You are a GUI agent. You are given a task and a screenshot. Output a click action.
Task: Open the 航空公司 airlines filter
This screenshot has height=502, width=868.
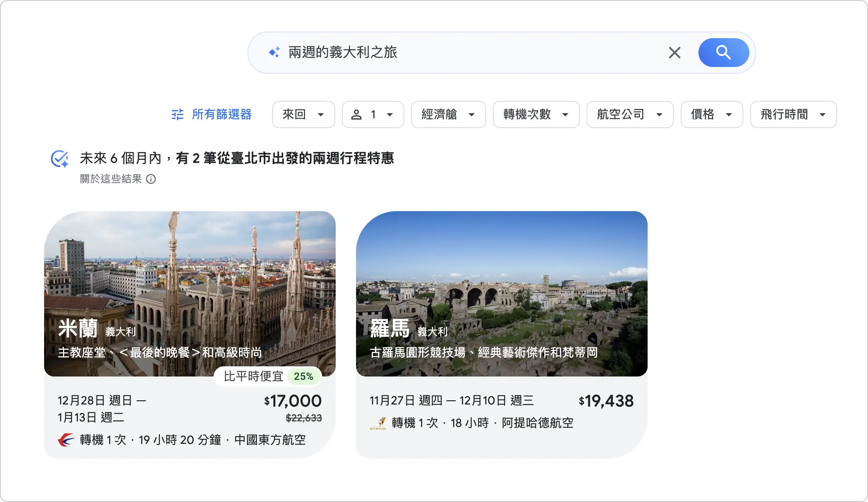(630, 114)
